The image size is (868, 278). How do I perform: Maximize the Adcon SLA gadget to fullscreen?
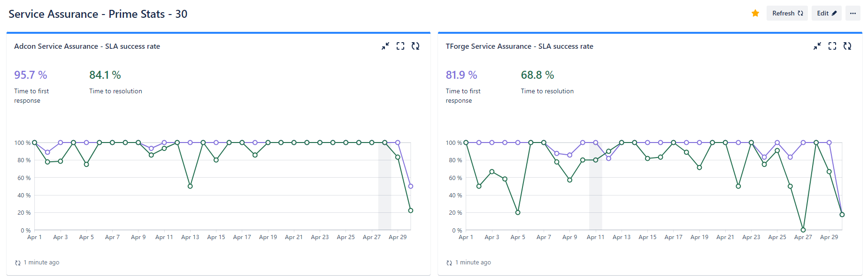pos(400,46)
